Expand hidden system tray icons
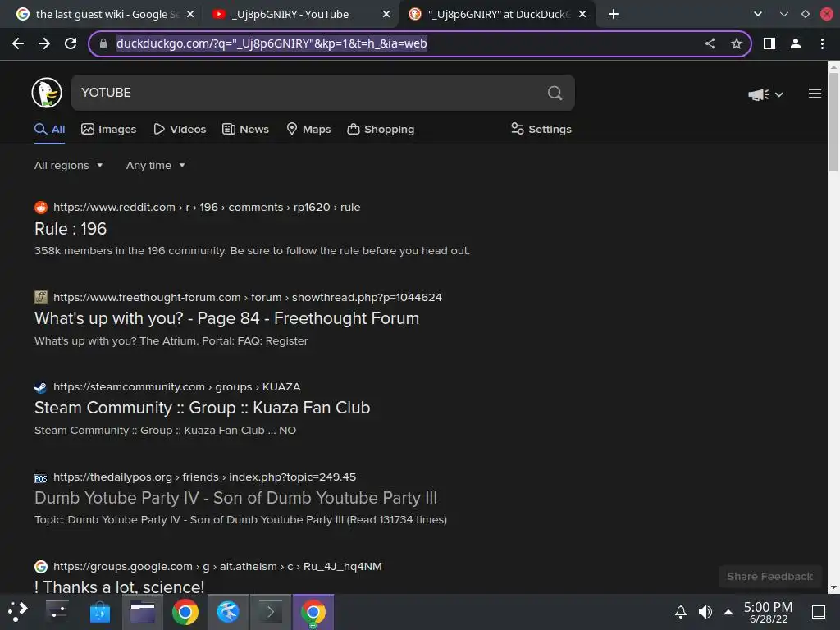Viewport: 840px width, 630px height. click(x=728, y=612)
